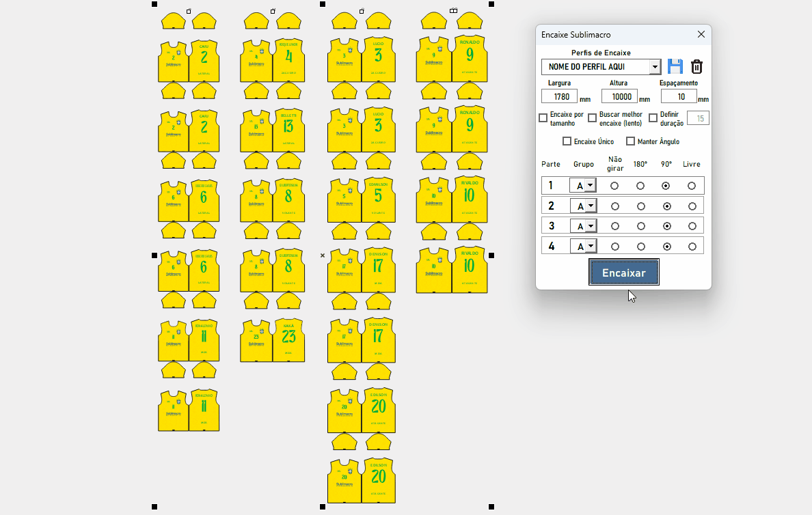Screen dimensions: 812x515
Task: Select Não girar for Parte 1
Action: (x=614, y=185)
